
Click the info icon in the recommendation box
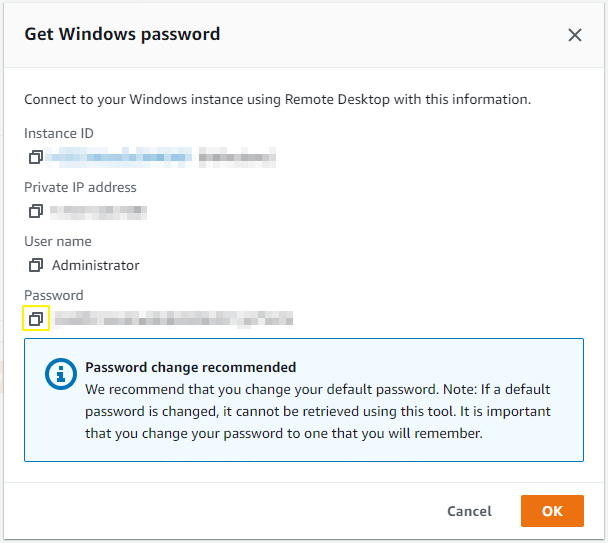[x=61, y=375]
